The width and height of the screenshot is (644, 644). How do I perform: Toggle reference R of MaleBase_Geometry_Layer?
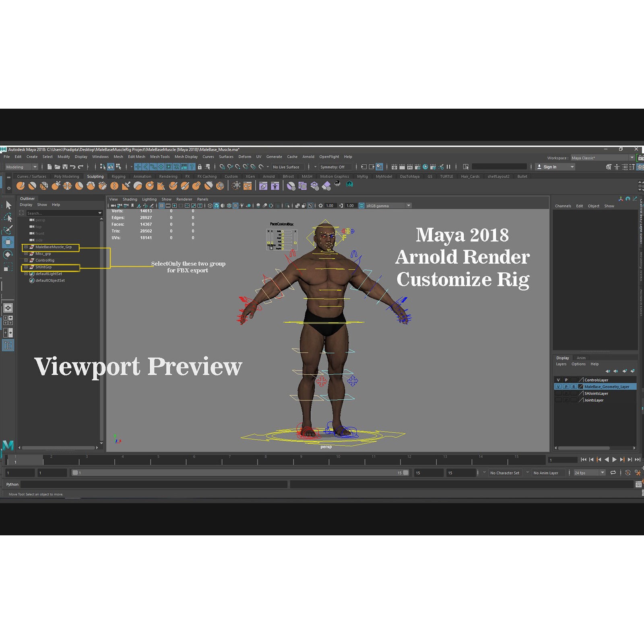[x=574, y=387]
